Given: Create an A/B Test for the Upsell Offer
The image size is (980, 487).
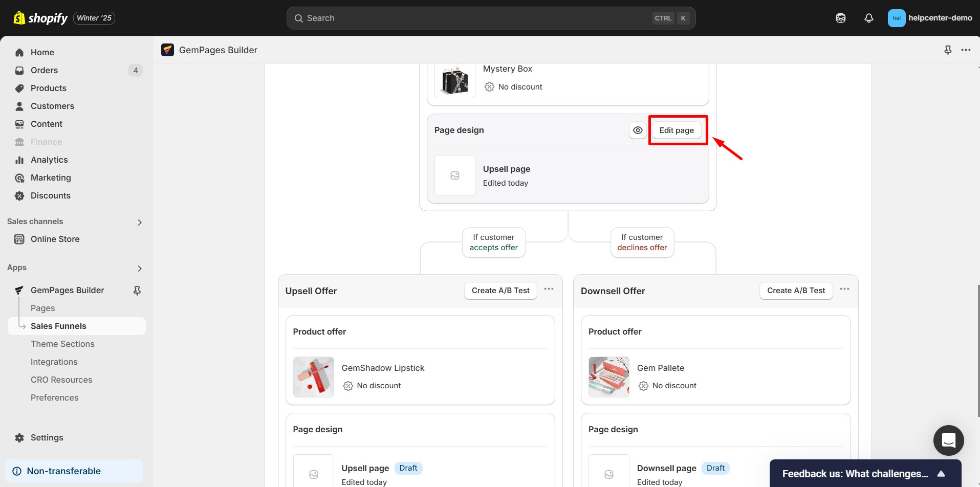Looking at the screenshot, I should click(500, 290).
